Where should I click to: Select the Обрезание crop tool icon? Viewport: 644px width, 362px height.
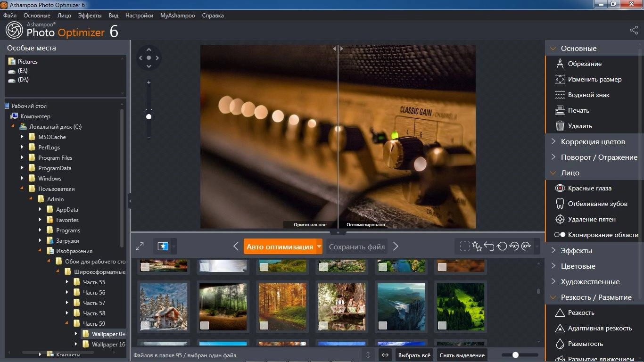click(560, 64)
